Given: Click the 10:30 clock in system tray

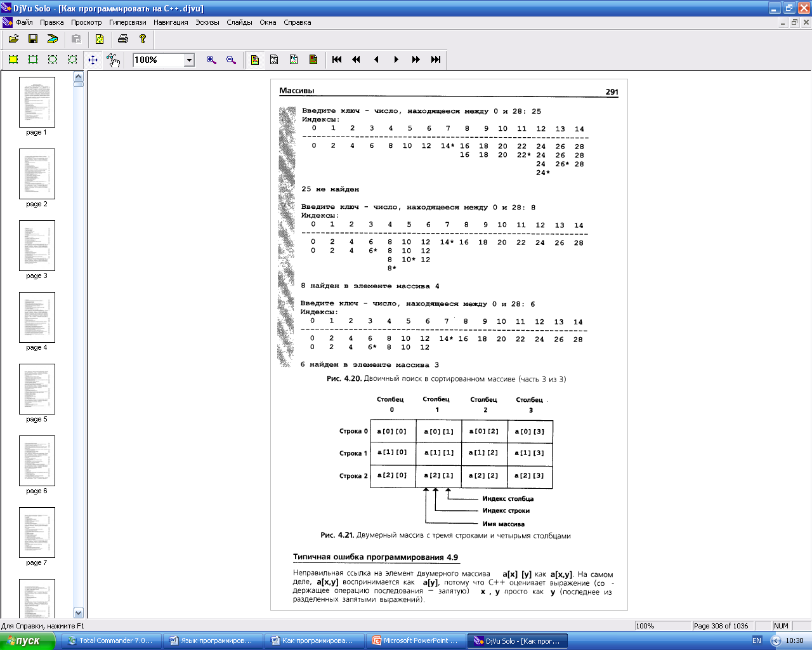Looking at the screenshot, I should coord(794,641).
